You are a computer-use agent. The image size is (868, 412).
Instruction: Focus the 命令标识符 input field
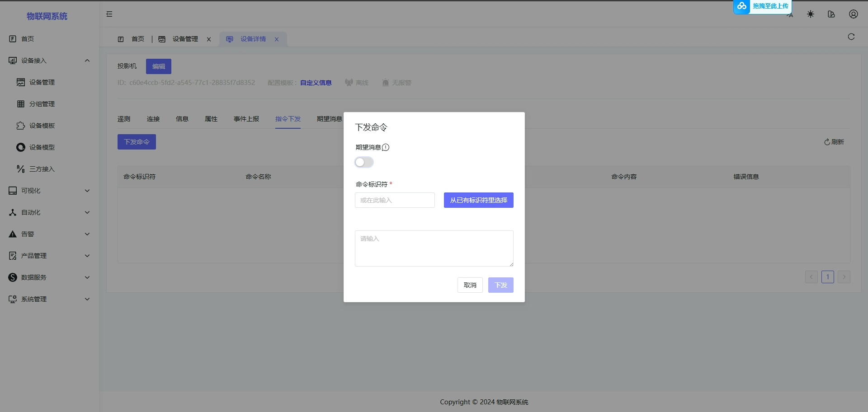point(394,200)
